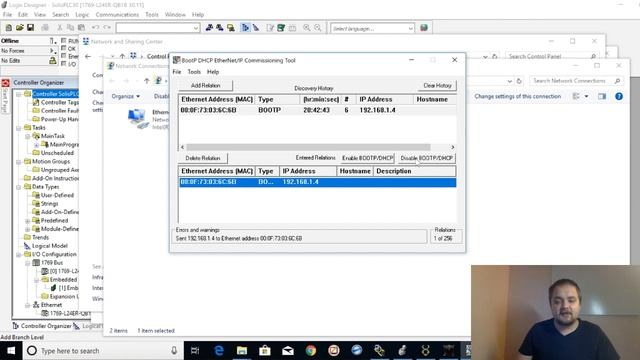Open the Logic menu in Logix Designer

click(82, 15)
